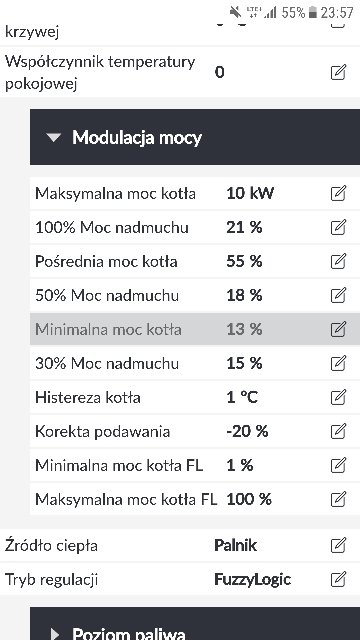The image size is (360, 640).
Task: Edit Maksymalna moc kotła 10 kW value
Action: (338, 193)
